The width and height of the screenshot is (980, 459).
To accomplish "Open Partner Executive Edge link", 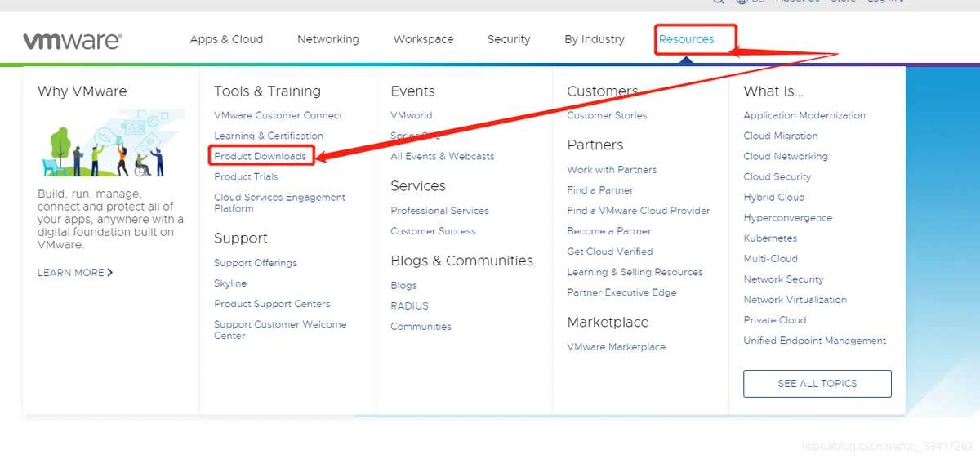I will pyautogui.click(x=621, y=292).
